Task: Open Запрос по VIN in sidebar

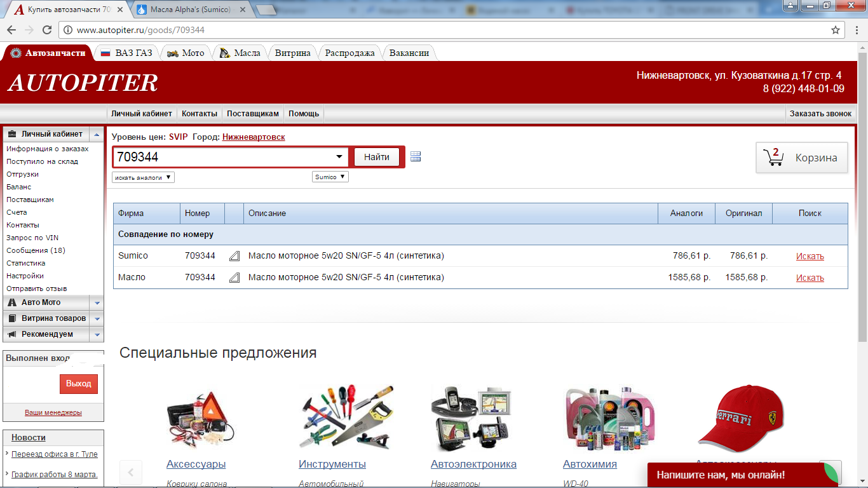Action: pyautogui.click(x=32, y=238)
